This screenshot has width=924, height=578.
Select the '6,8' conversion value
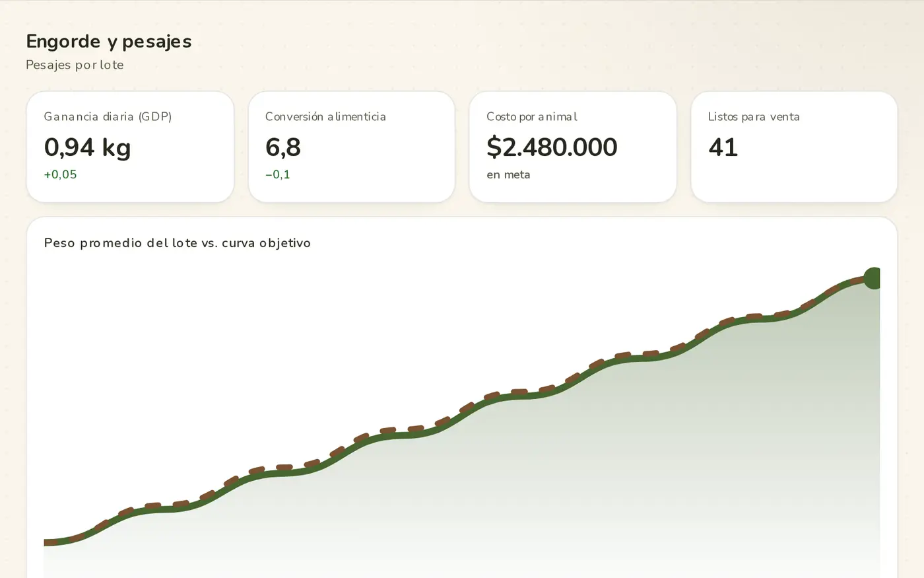pos(283,147)
